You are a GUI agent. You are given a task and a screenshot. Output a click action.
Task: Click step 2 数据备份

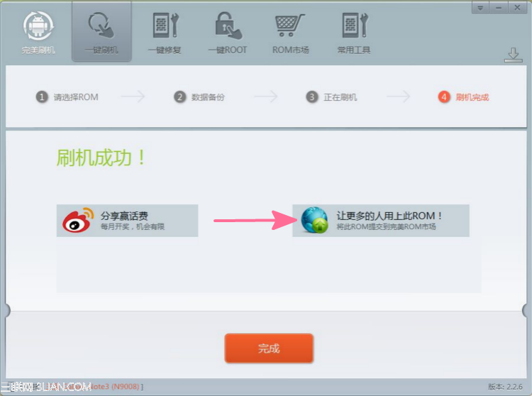coord(199,97)
